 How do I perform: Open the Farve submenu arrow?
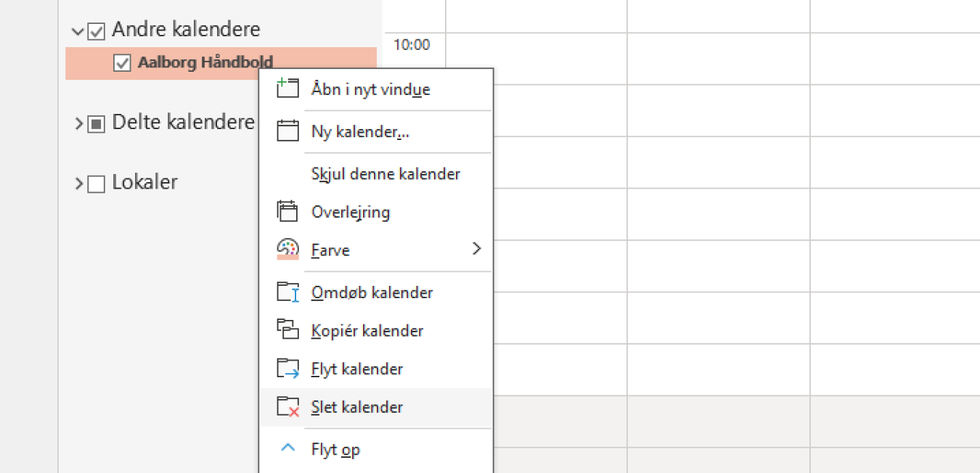[476, 249]
